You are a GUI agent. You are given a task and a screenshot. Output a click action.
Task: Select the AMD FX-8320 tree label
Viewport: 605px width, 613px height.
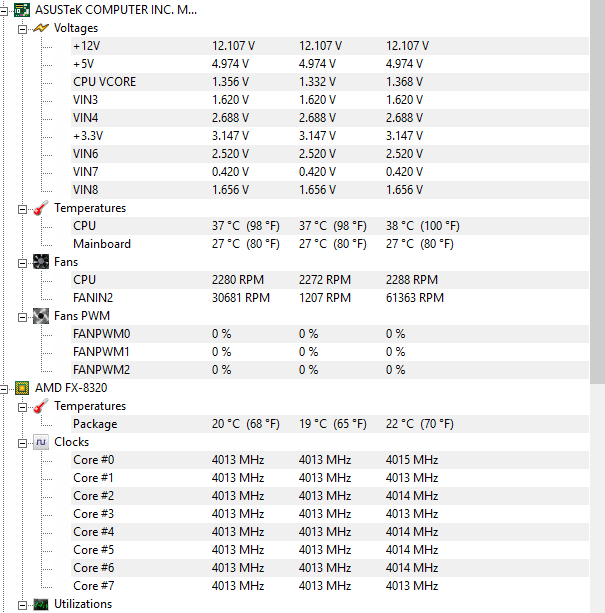tap(71, 388)
